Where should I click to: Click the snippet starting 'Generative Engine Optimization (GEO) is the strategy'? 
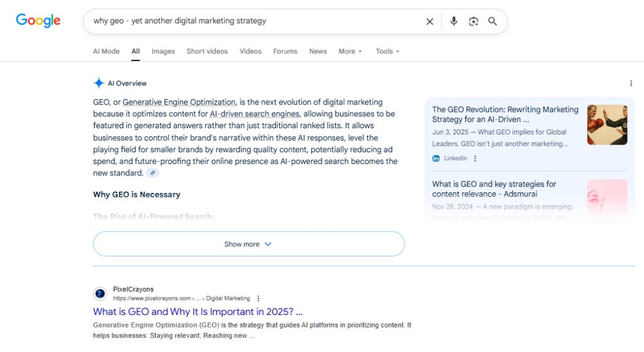[252, 330]
